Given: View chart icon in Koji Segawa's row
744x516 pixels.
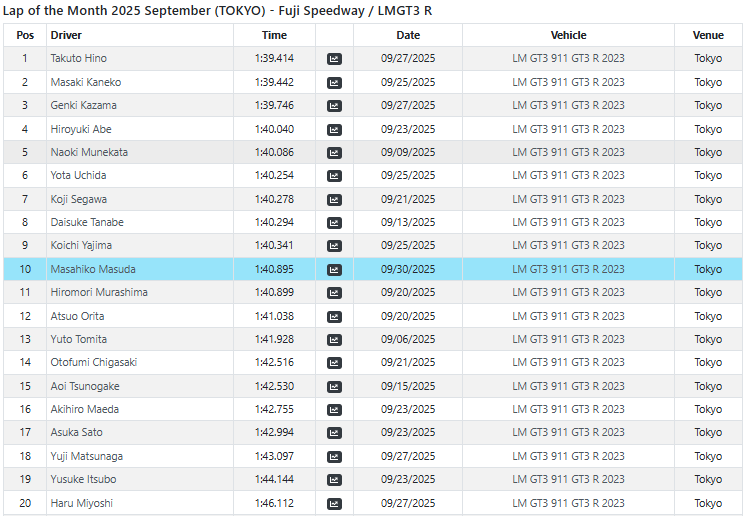Looking at the screenshot, I should (334, 199).
